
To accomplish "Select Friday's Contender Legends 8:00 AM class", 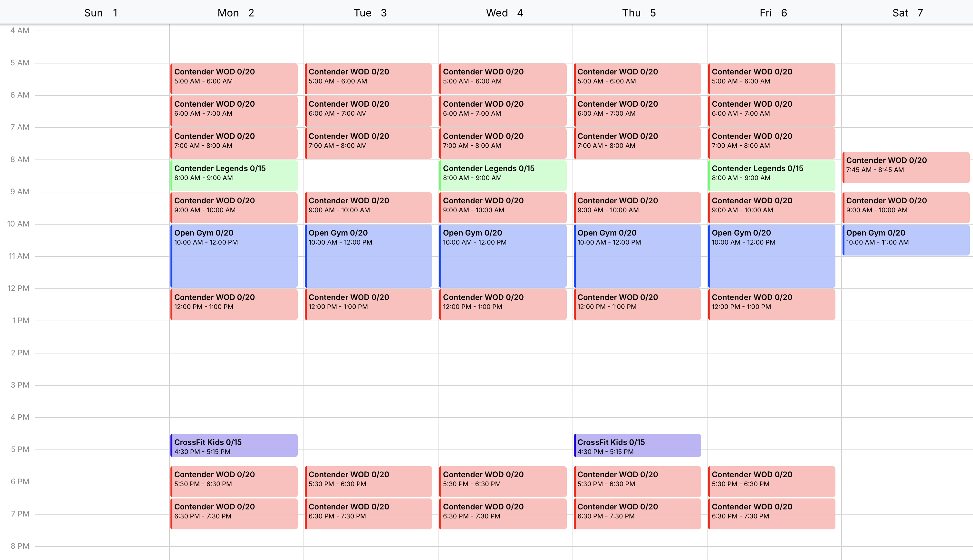I will tap(772, 175).
